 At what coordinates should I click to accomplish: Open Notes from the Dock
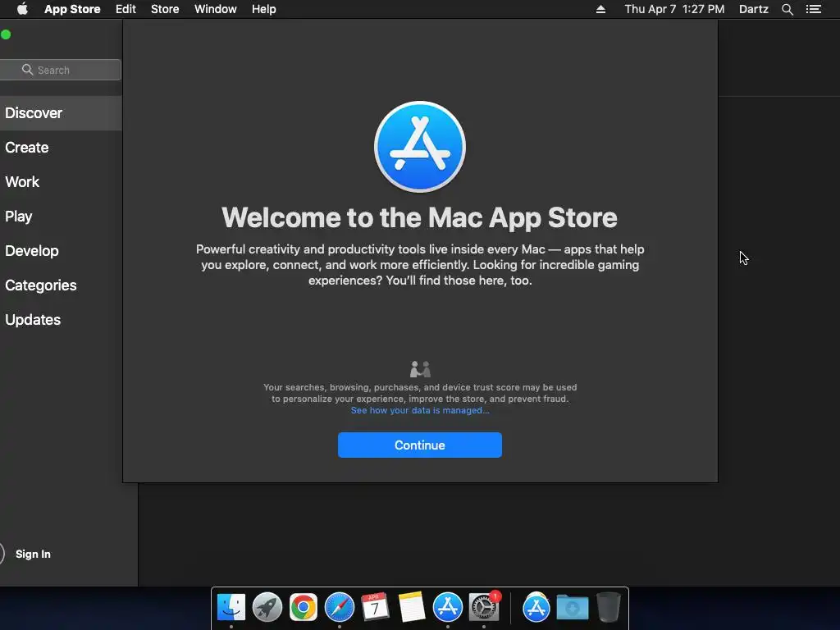coord(412,607)
